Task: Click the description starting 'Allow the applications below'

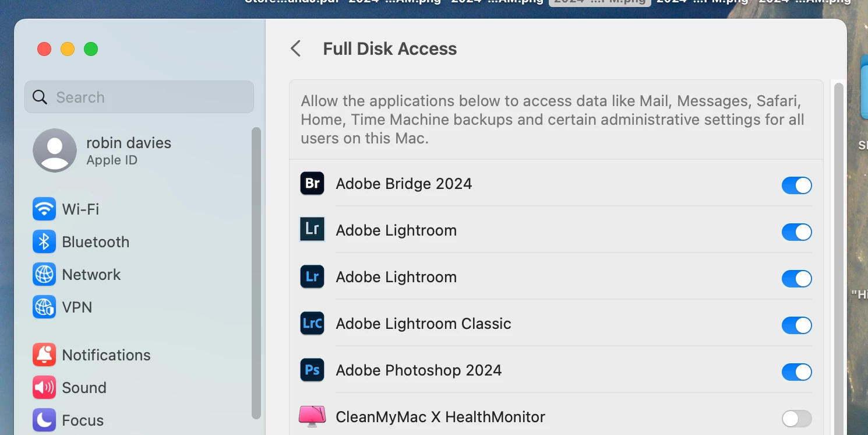Action: tap(552, 120)
